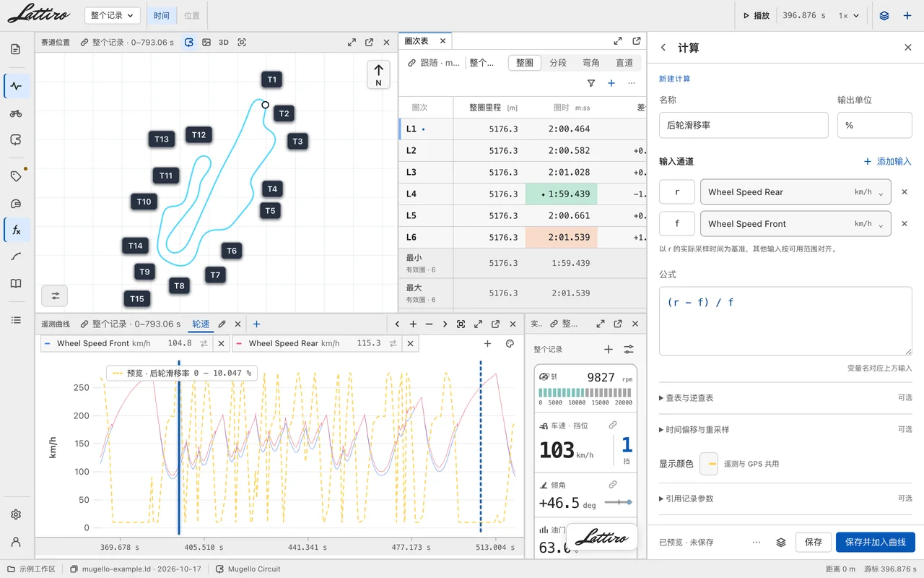Viewport: 924px width, 578px height.
Task: Open the telemetry waveform sidebar icon
Action: [x=16, y=86]
